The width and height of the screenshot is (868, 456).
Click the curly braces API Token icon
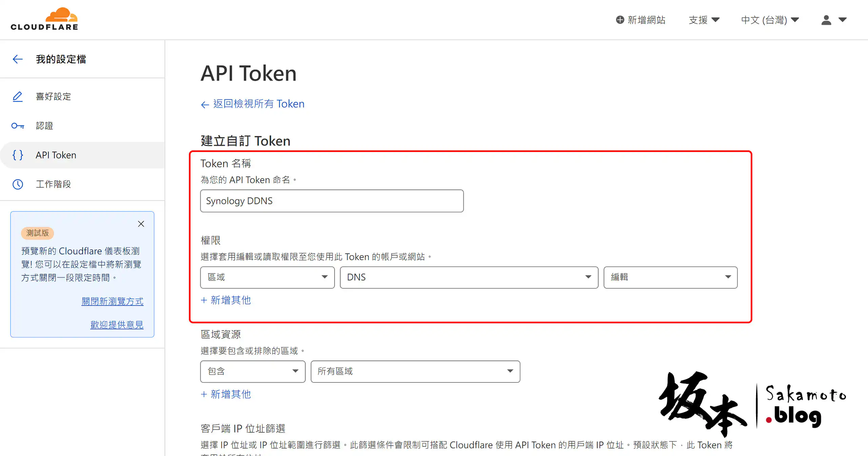(x=18, y=155)
